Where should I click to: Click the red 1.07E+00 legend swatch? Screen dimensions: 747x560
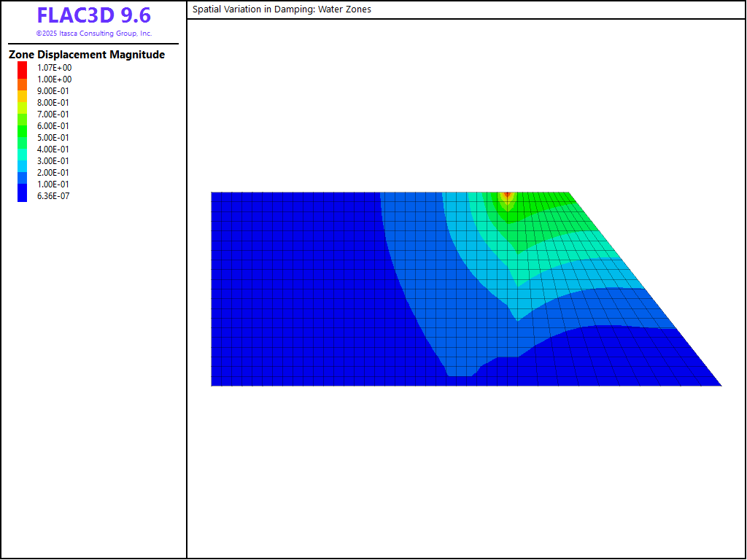click(23, 68)
